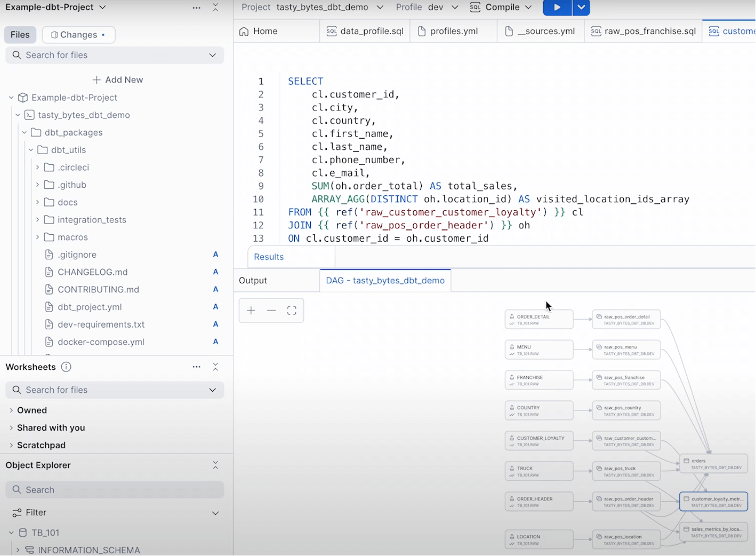Open dbt_project.yml file

[x=90, y=307]
